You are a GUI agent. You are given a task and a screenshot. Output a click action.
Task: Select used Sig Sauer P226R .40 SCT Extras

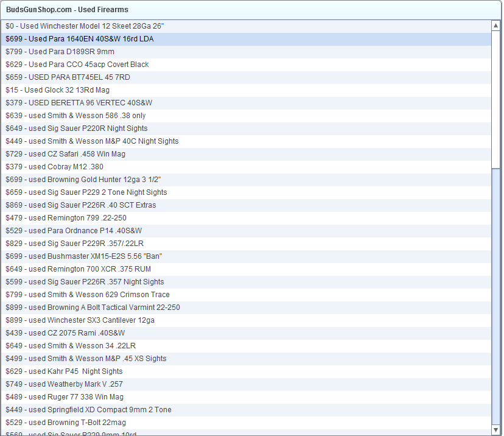click(246, 205)
